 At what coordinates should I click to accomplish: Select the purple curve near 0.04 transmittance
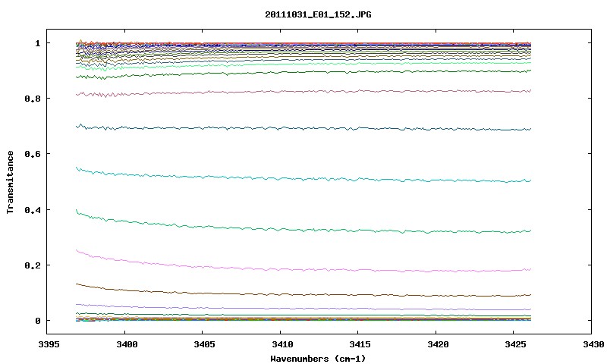point(302,309)
